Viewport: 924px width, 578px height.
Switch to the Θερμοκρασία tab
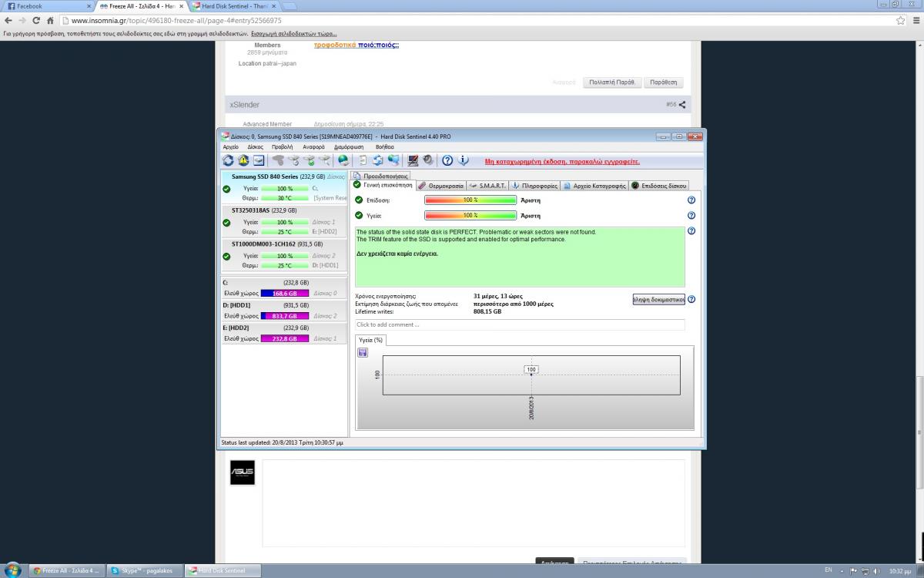click(440, 186)
